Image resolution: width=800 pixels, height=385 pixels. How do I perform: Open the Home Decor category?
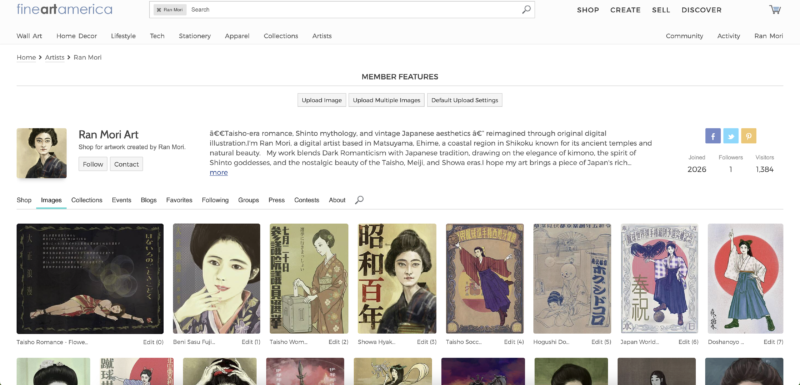[x=77, y=36]
